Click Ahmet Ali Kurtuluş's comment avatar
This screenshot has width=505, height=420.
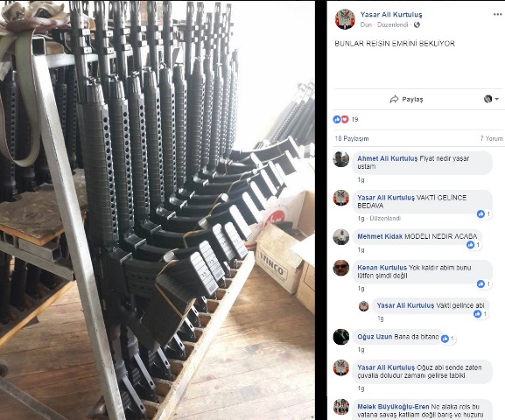(341, 158)
